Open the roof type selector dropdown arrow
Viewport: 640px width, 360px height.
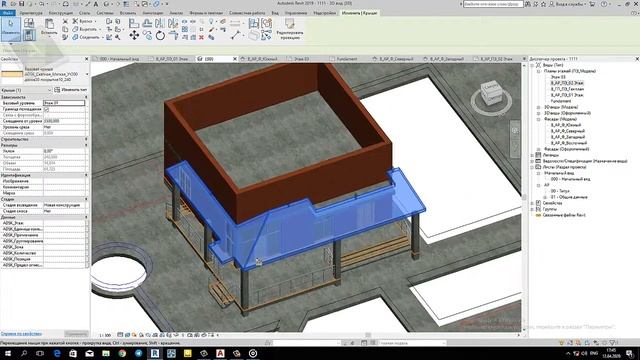[x=87, y=74]
